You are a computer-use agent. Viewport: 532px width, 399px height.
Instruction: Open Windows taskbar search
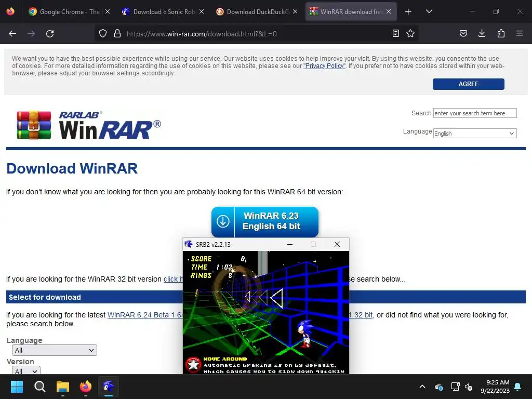pos(39,387)
